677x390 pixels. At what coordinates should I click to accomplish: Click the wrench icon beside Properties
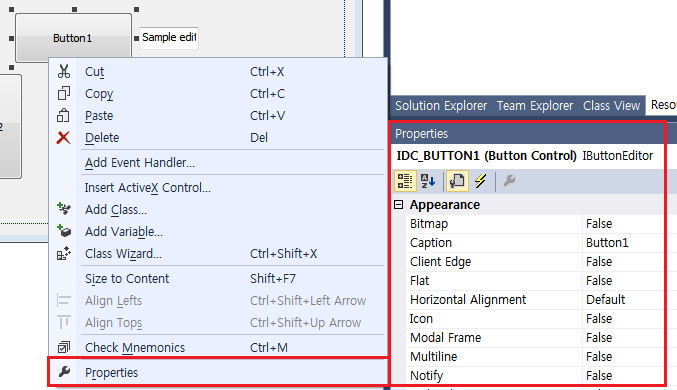pos(64,371)
